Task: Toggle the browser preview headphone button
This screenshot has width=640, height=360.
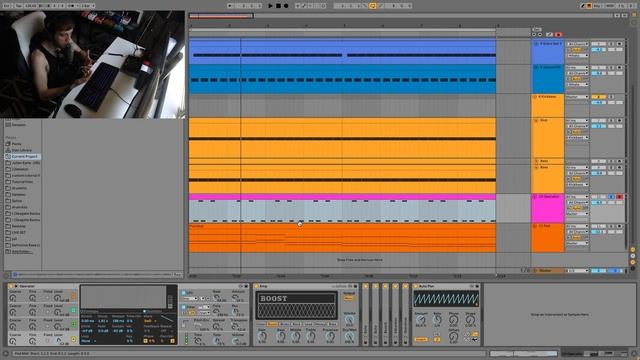Action: coord(15,275)
